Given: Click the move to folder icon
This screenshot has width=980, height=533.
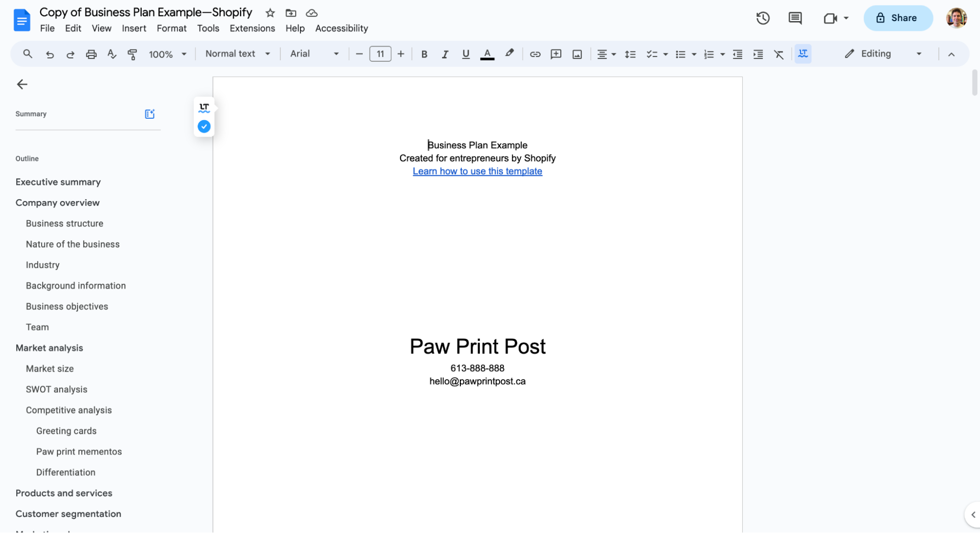Looking at the screenshot, I should 291,13.
